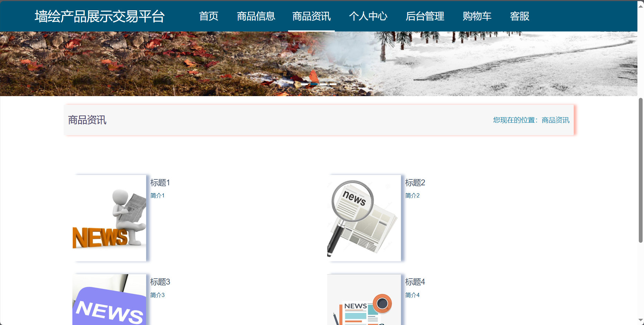Click the 简介1 summary text
The image size is (644, 325).
point(157,195)
